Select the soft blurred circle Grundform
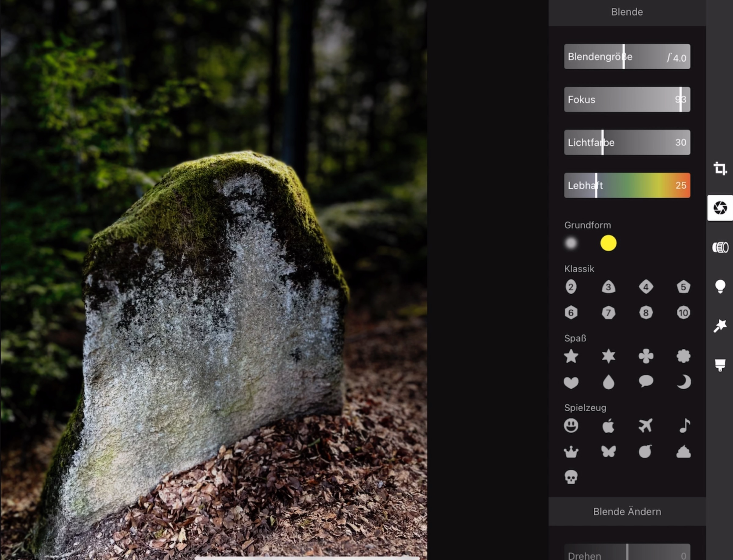This screenshot has width=733, height=560. (x=571, y=243)
